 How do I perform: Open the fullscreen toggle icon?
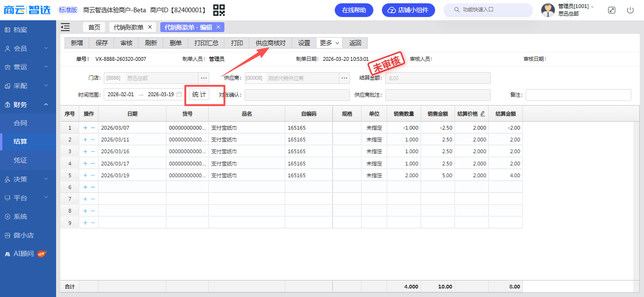[611, 10]
